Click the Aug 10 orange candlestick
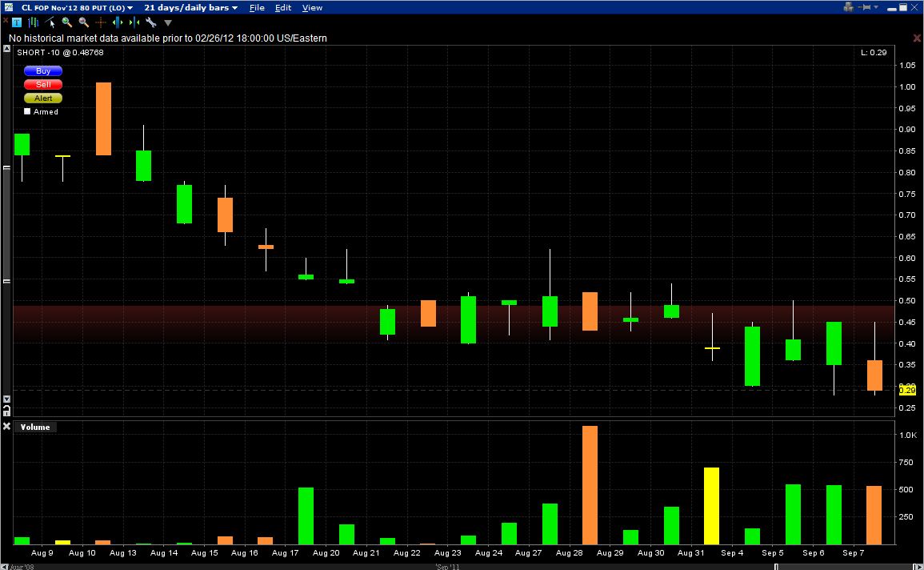Image resolution: width=924 pixels, height=570 pixels. point(103,118)
